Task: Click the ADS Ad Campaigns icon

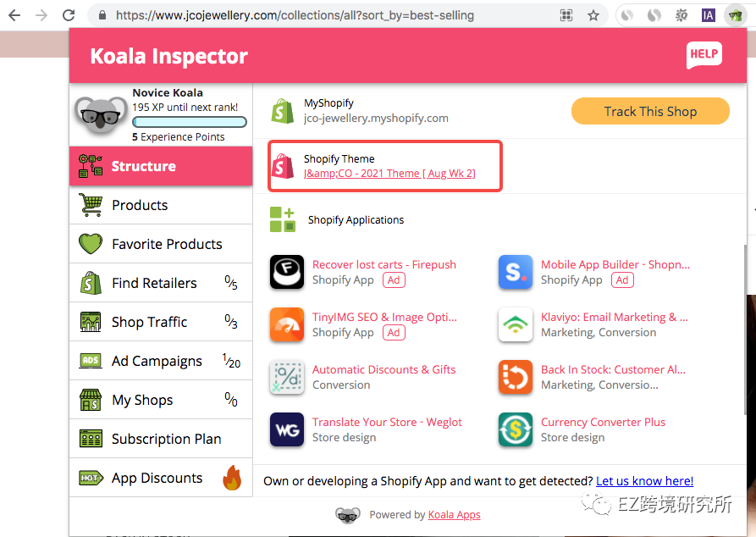Action: (91, 361)
